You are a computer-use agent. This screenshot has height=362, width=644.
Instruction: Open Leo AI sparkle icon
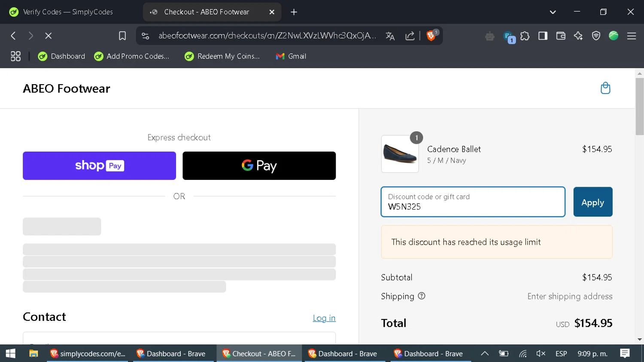(x=578, y=36)
